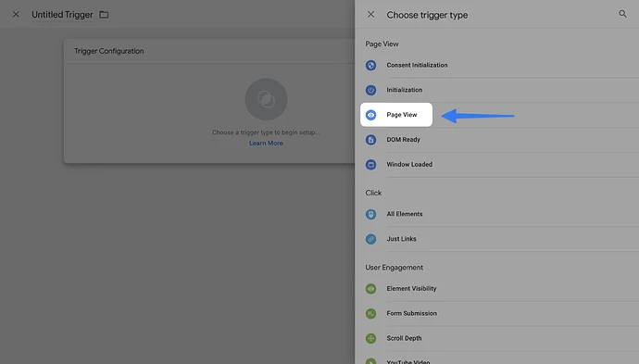The image size is (639, 364).
Task: Select Window Loaded trigger type
Action: (409, 165)
